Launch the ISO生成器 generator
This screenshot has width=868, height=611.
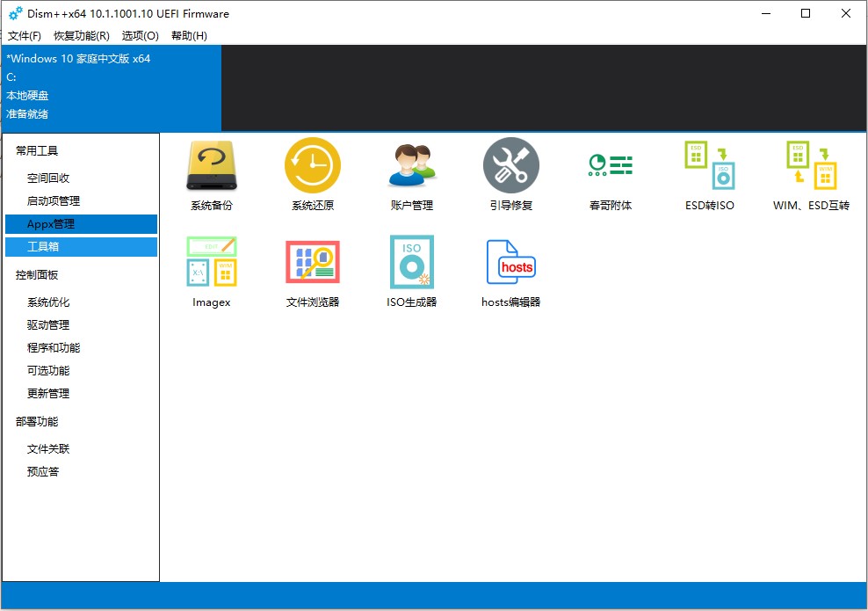tap(411, 270)
